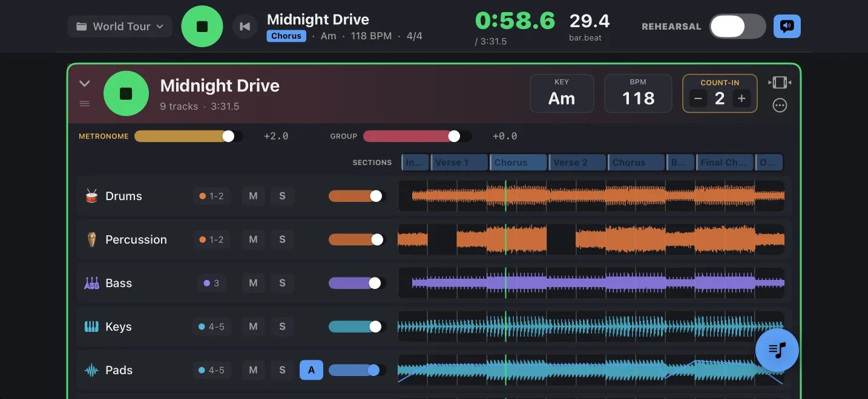Viewport: 868px width, 399px height.
Task: Open the floating setlist queue button
Action: [777, 349]
